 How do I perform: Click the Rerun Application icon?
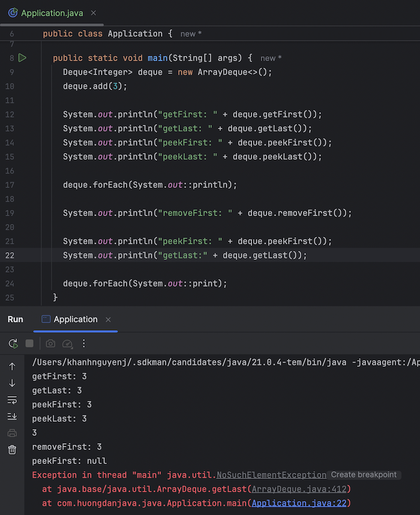pyautogui.click(x=13, y=343)
